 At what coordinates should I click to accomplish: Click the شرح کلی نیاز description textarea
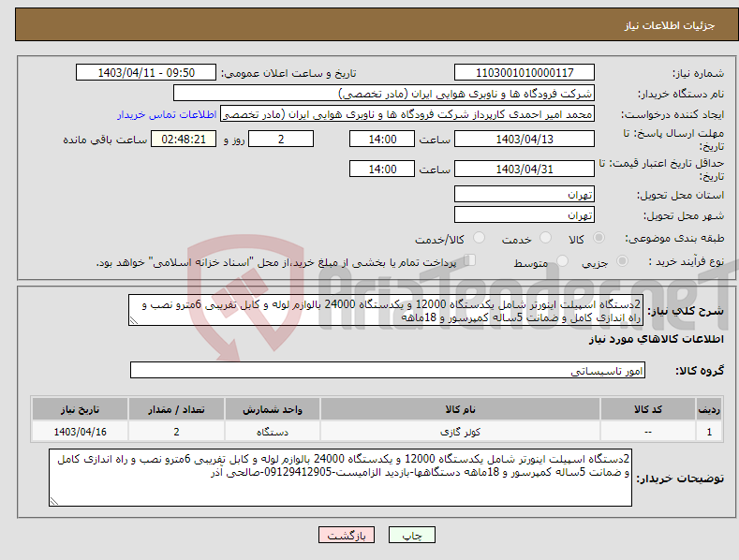tap(386, 310)
